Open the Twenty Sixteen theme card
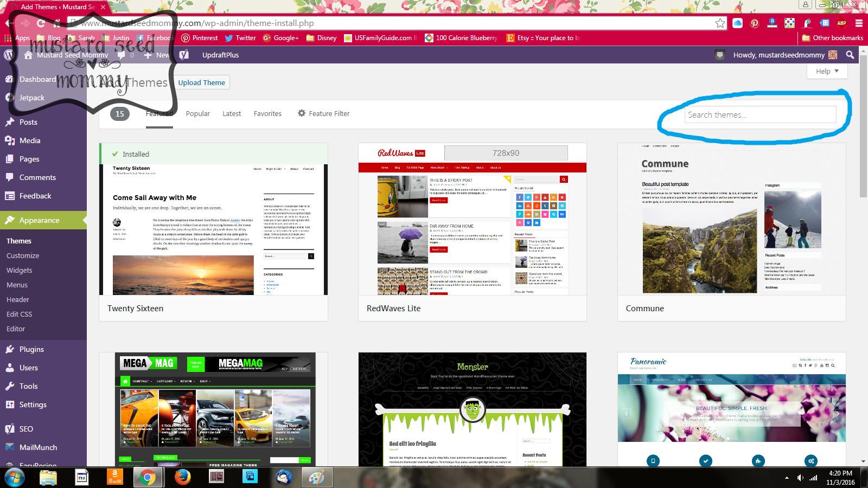 (x=213, y=232)
